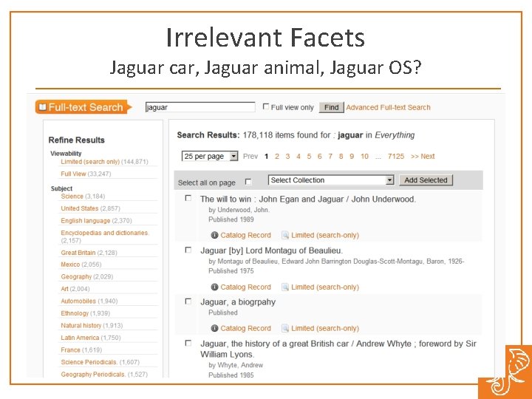Open title Jaguar, the history of a great British car
This screenshot has height=399, width=532.
(338, 349)
